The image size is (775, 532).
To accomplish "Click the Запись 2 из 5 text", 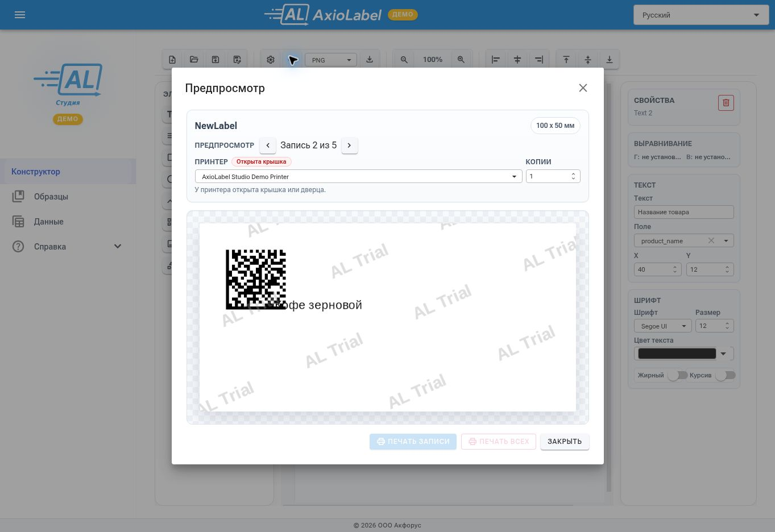I will (x=309, y=146).
